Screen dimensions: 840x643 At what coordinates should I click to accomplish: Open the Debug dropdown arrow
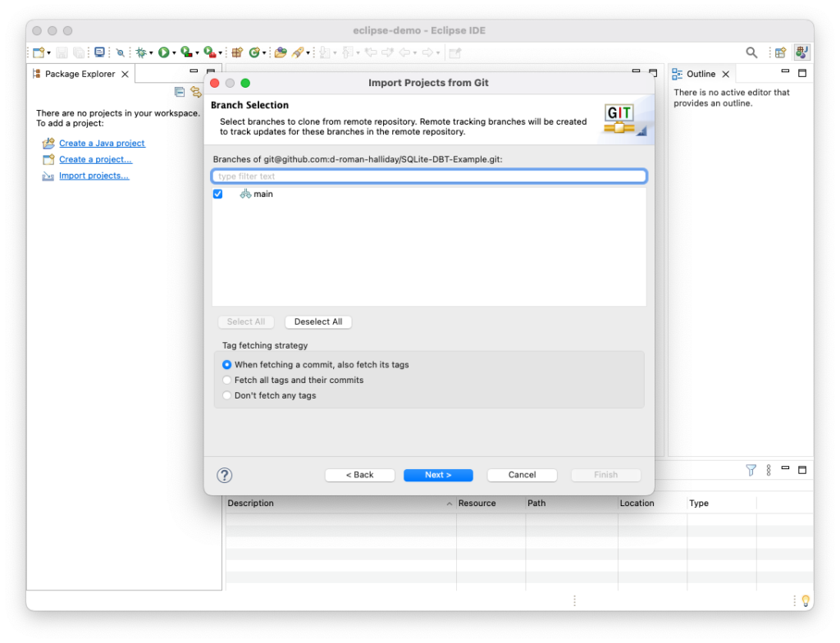tap(151, 53)
